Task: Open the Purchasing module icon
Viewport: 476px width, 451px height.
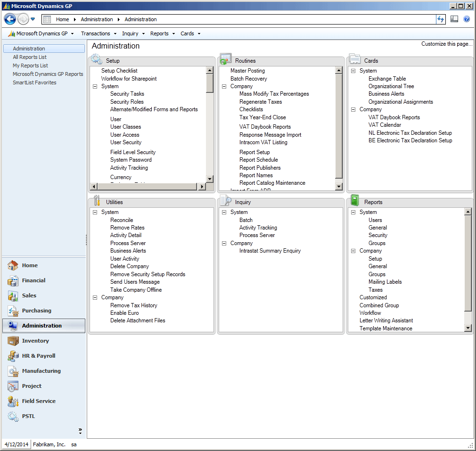Action: tap(13, 311)
